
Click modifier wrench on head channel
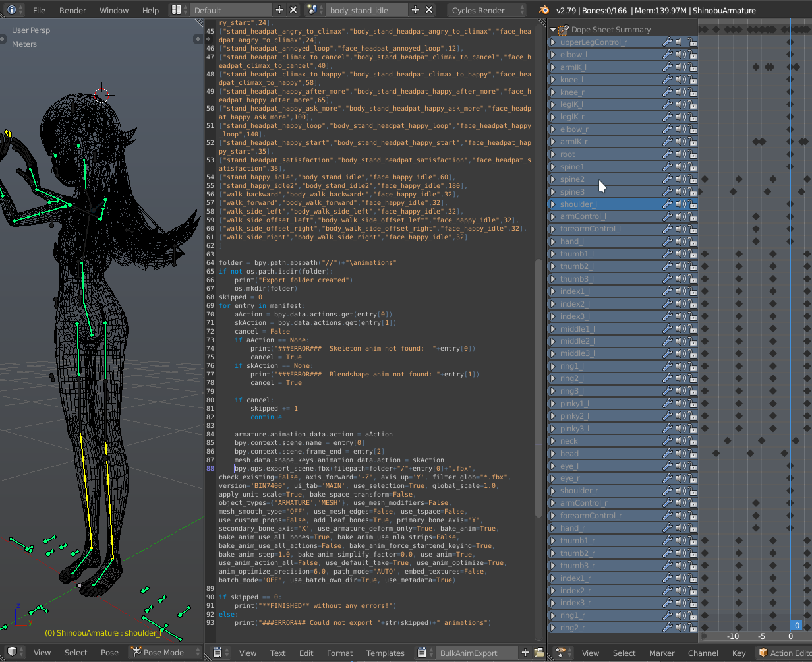point(667,454)
